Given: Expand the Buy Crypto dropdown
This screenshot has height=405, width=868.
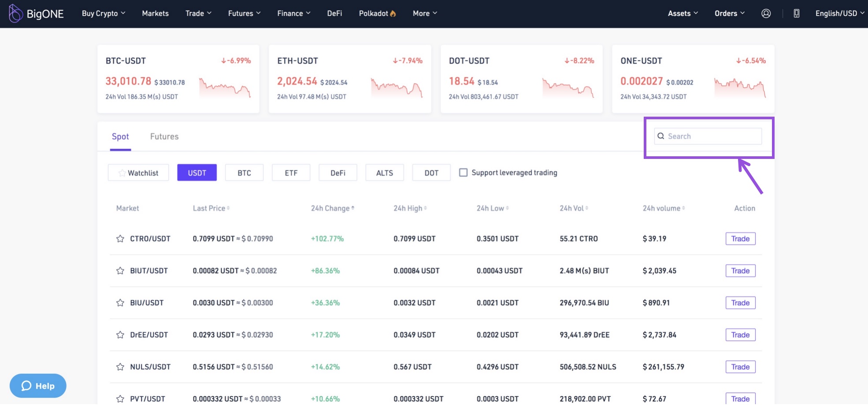Looking at the screenshot, I should click(104, 14).
